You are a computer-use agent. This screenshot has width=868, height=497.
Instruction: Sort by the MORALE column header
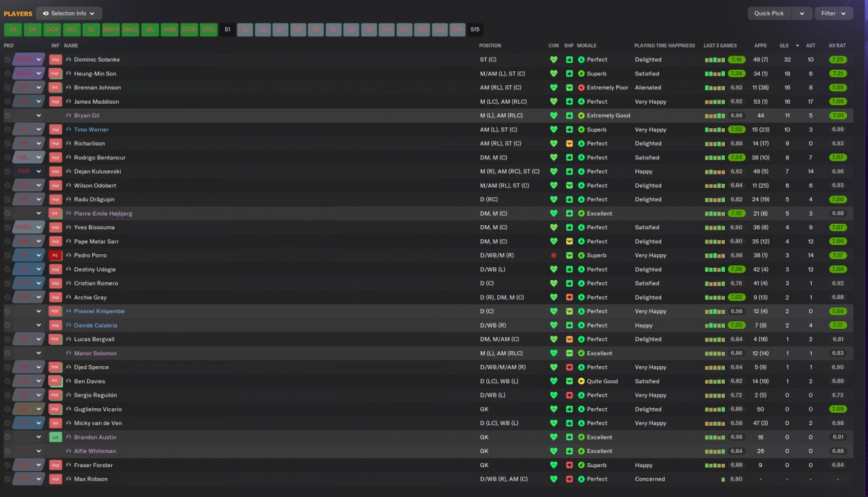pos(588,45)
